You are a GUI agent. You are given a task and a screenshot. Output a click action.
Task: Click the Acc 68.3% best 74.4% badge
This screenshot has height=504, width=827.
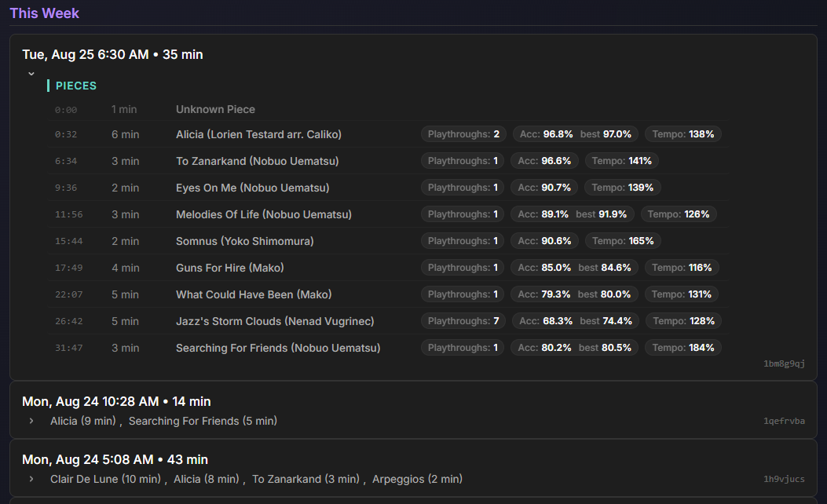[x=576, y=320]
